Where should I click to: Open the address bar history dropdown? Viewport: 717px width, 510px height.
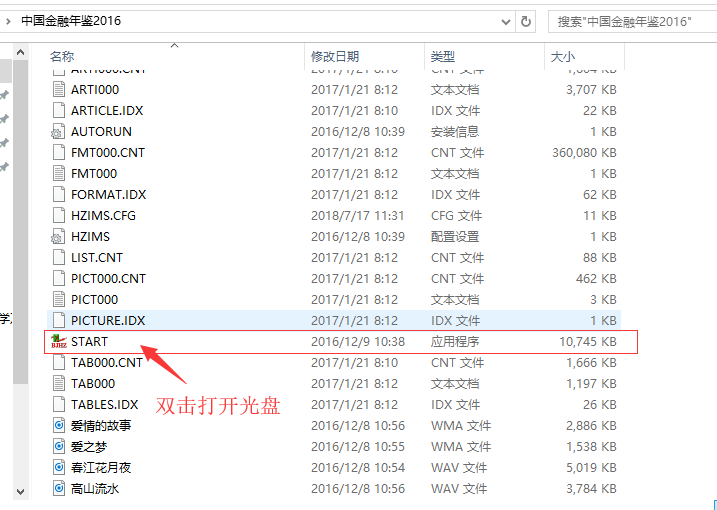[506, 21]
